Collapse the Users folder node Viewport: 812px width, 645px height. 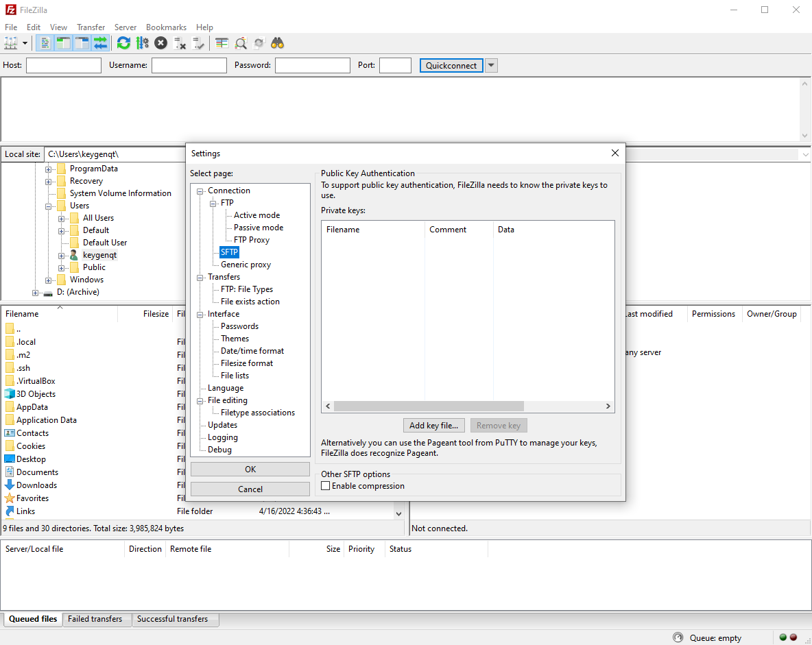click(x=48, y=206)
